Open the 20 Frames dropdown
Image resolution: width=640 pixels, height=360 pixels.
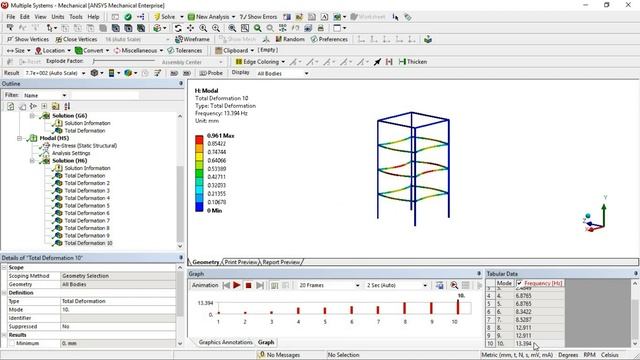pos(357,285)
